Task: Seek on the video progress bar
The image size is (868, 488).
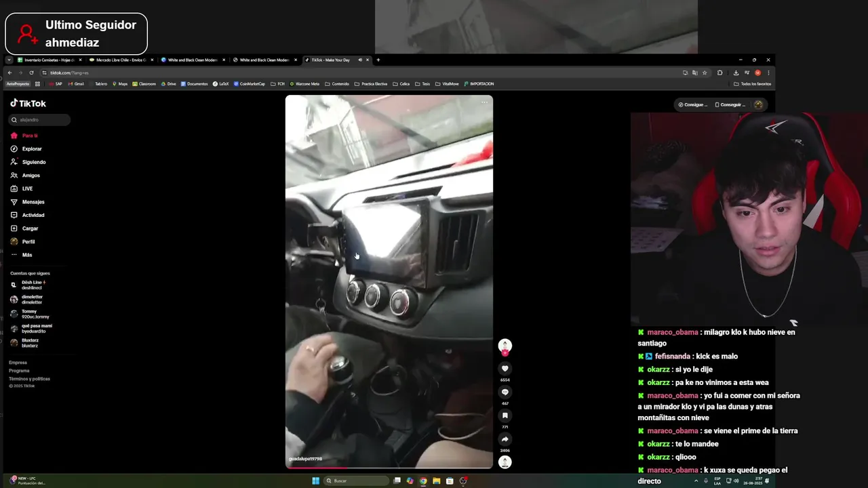Action: 389,467
